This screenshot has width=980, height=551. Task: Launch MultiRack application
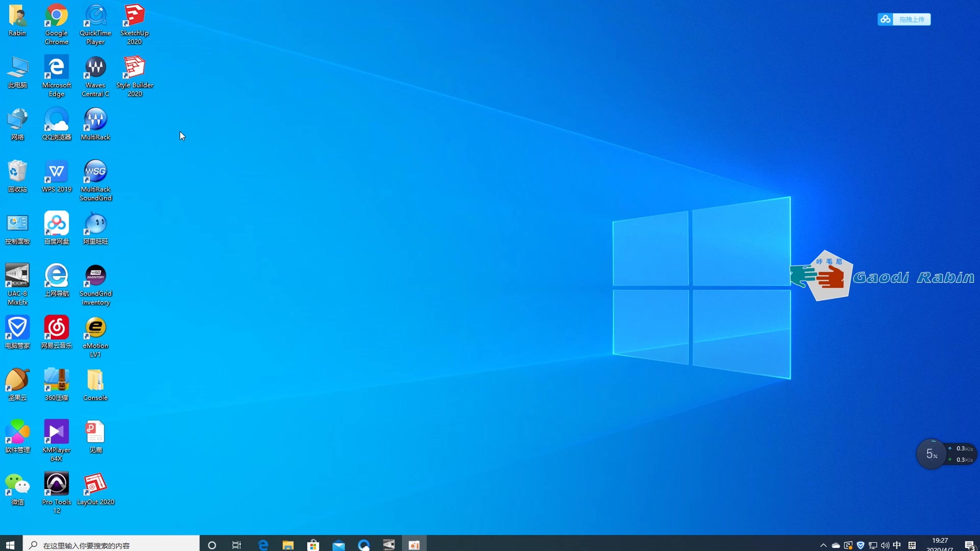[95, 124]
